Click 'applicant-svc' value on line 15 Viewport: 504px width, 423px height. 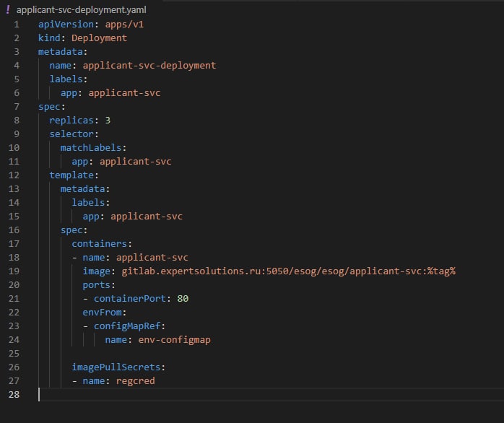(147, 217)
